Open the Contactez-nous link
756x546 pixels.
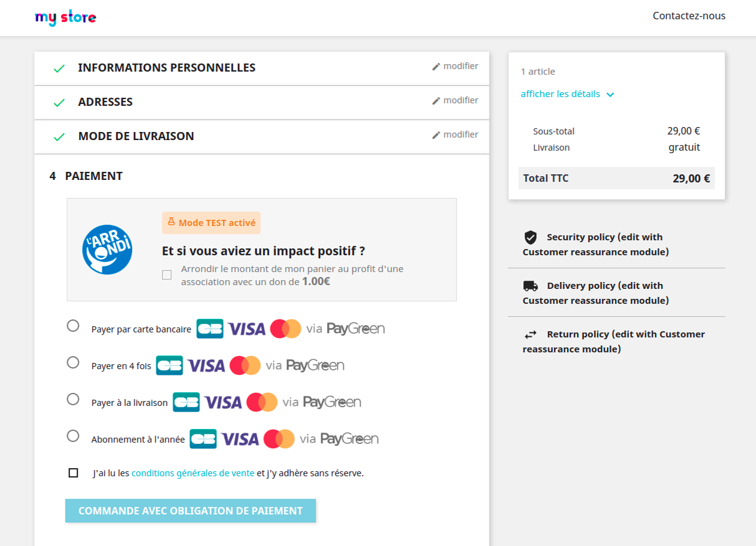click(689, 16)
